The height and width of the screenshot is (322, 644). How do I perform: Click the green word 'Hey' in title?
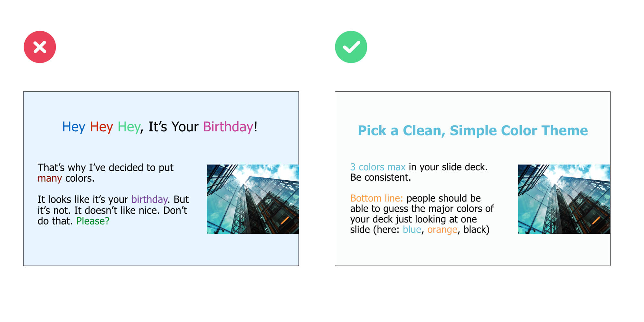[x=129, y=127]
